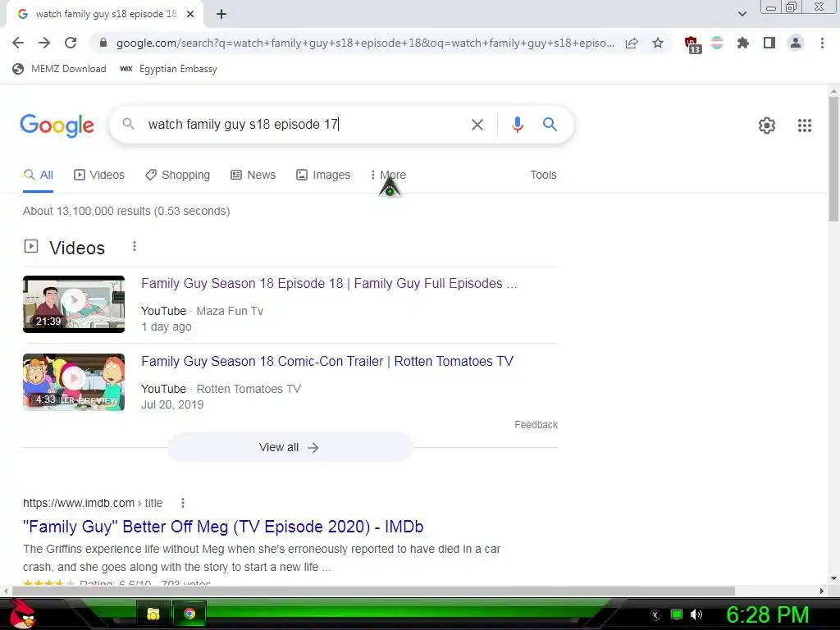Open the file explorer taskbar icon

(x=153, y=614)
